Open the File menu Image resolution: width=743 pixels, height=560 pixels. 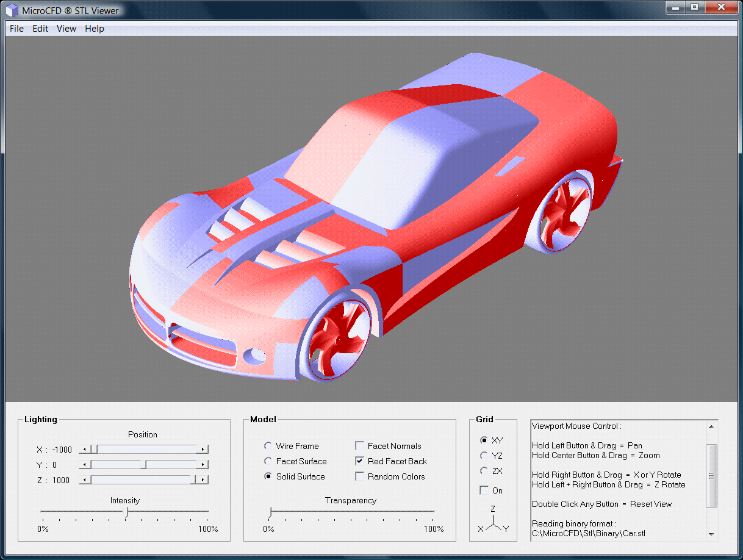pyautogui.click(x=16, y=29)
